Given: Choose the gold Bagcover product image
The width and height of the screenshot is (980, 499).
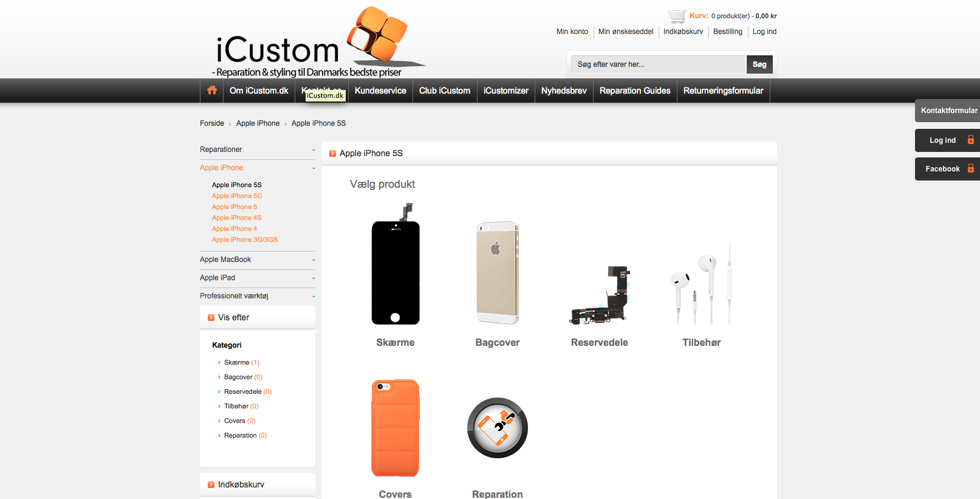Looking at the screenshot, I should [x=498, y=272].
